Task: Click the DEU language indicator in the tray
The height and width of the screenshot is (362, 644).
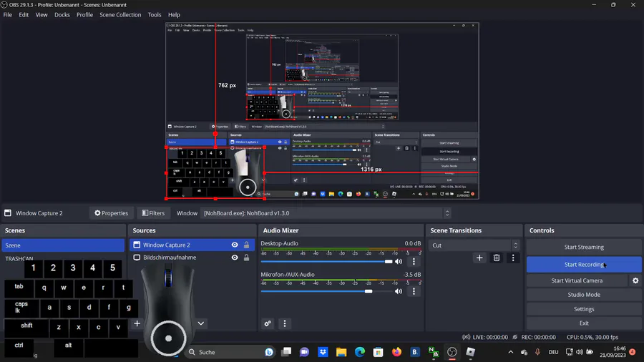Action: (x=553, y=352)
